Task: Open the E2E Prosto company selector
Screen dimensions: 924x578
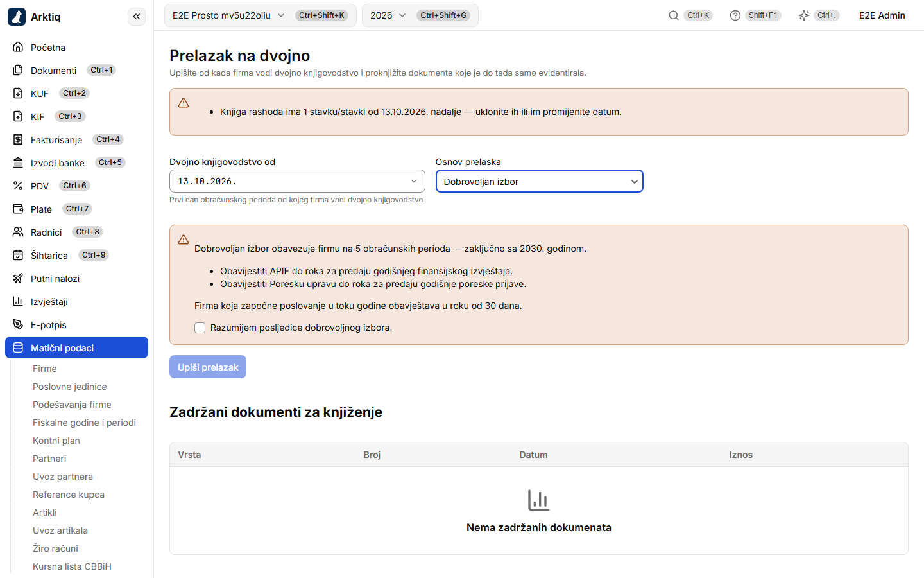Action: click(x=261, y=15)
